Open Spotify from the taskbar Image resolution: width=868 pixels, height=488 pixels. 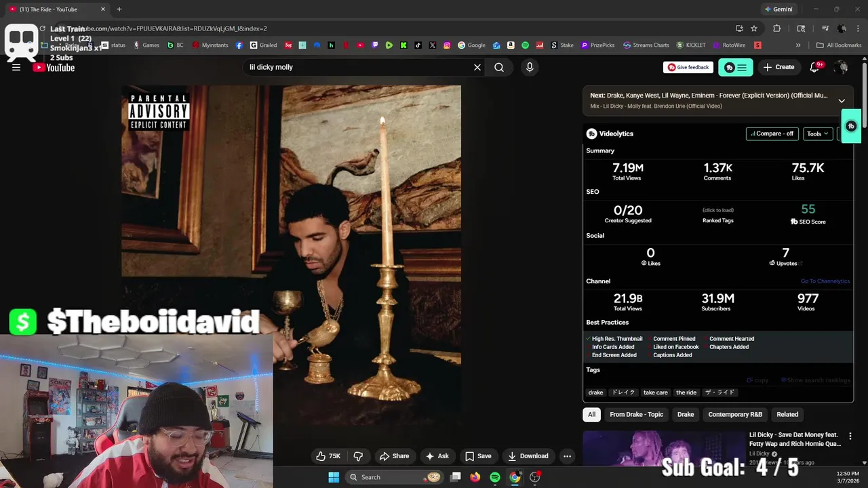coord(495,477)
